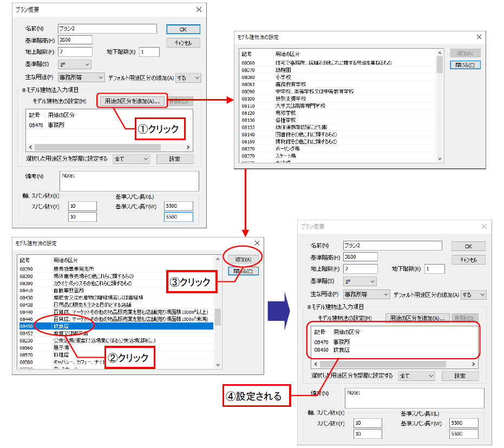Viewport: 504px width, 448px height.
Task: Select 幼稚園 row in the top-right list
Action: tap(283, 70)
